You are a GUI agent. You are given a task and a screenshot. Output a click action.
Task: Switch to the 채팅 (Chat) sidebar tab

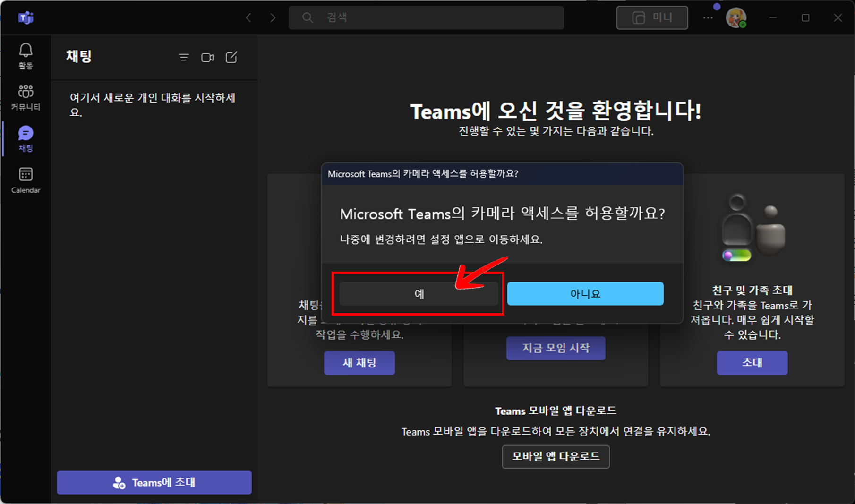pyautogui.click(x=25, y=138)
